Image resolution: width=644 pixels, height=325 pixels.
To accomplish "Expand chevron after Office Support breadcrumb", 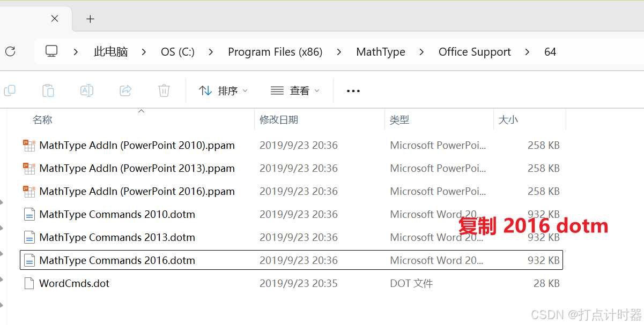I will (528, 52).
